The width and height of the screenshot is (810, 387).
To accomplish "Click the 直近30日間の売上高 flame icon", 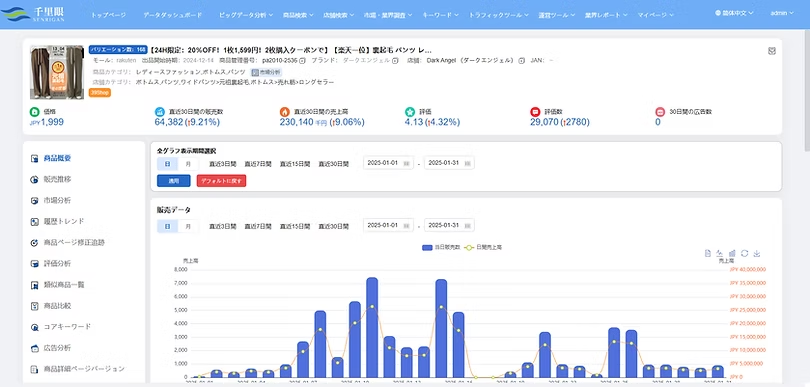I will [x=285, y=112].
